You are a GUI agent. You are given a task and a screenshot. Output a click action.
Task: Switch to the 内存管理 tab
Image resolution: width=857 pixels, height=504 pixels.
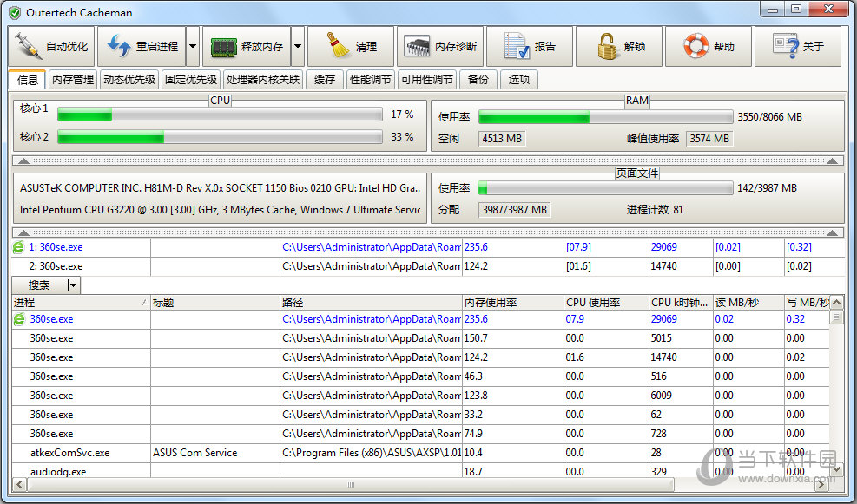click(73, 80)
